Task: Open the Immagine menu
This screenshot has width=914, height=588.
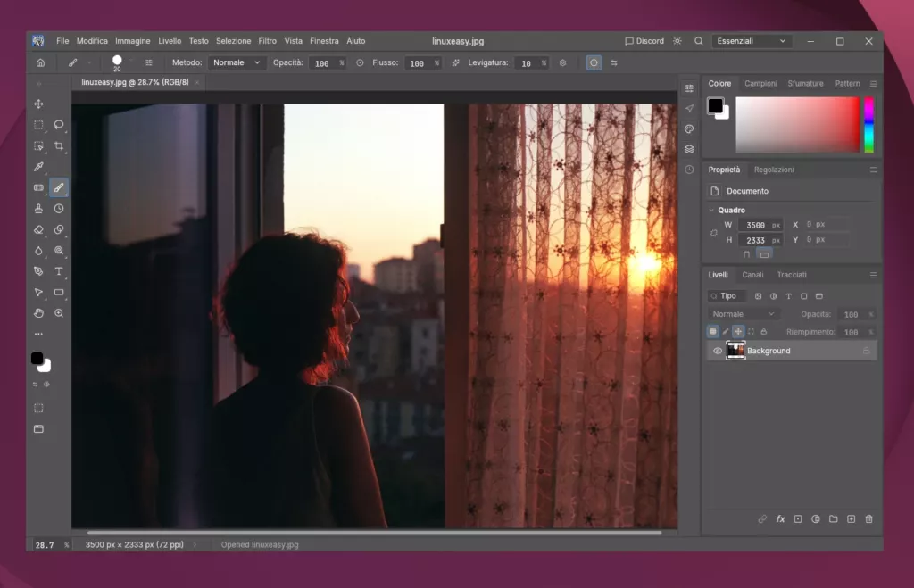Action: click(x=132, y=41)
